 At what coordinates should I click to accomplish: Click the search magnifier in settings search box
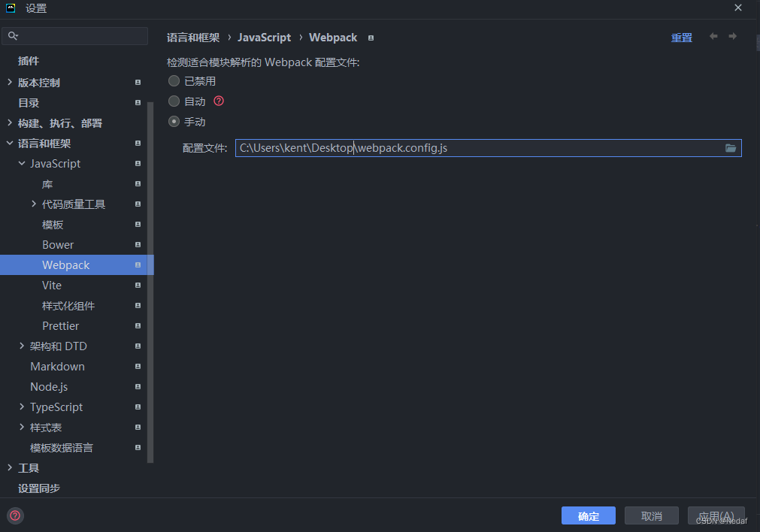pyautogui.click(x=12, y=35)
